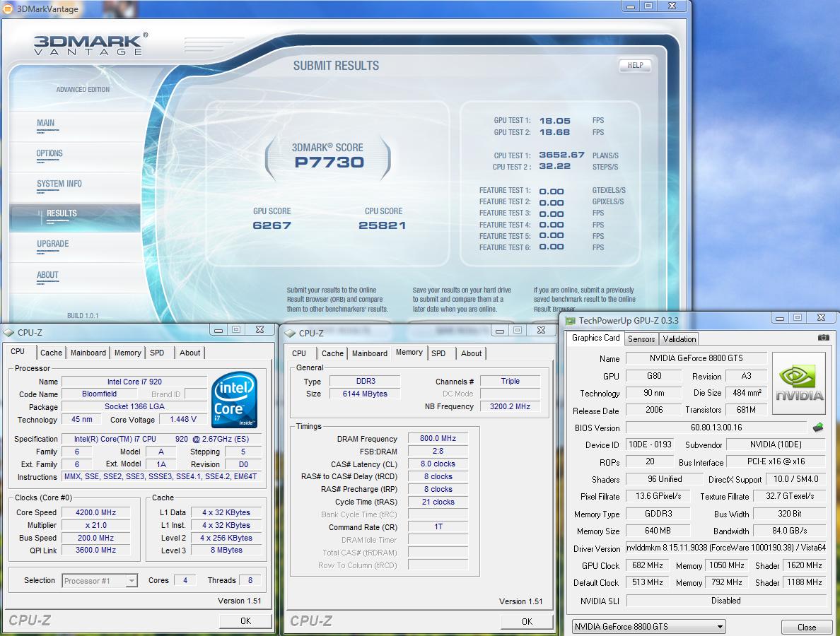Open the NVIDIA GeForce 8800 GTS card dropdown
840x636 pixels.
coord(720,626)
